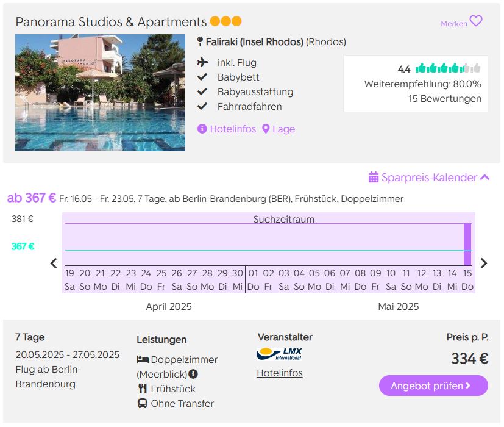The width and height of the screenshot is (504, 427).
Task: Click the Suchzeitraum label in the chart
Action: pyautogui.click(x=284, y=219)
